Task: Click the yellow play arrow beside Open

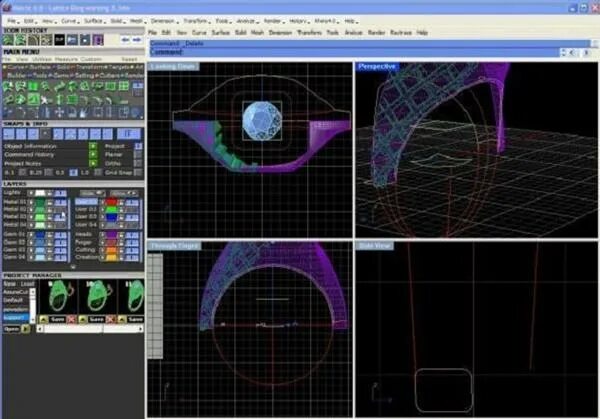Action: click(x=25, y=329)
